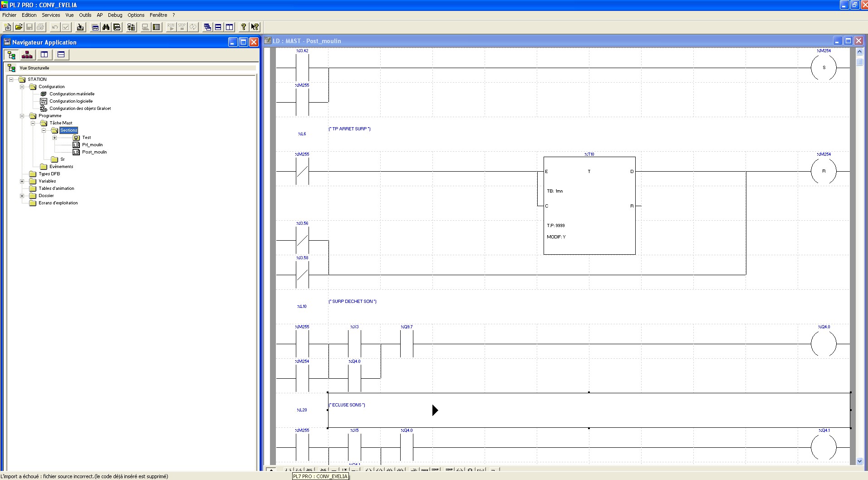Click the cross-references transfer icon in toolbar
This screenshot has height=480, width=868.
coord(131,27)
